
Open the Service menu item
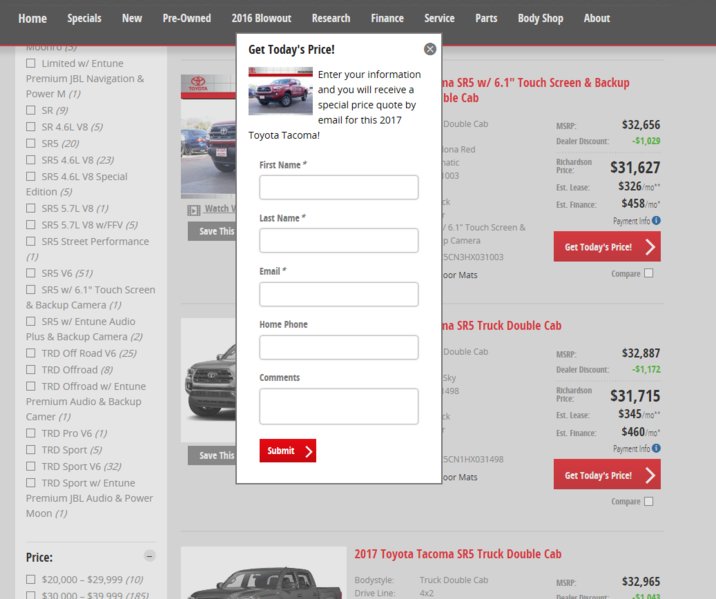pyautogui.click(x=439, y=18)
